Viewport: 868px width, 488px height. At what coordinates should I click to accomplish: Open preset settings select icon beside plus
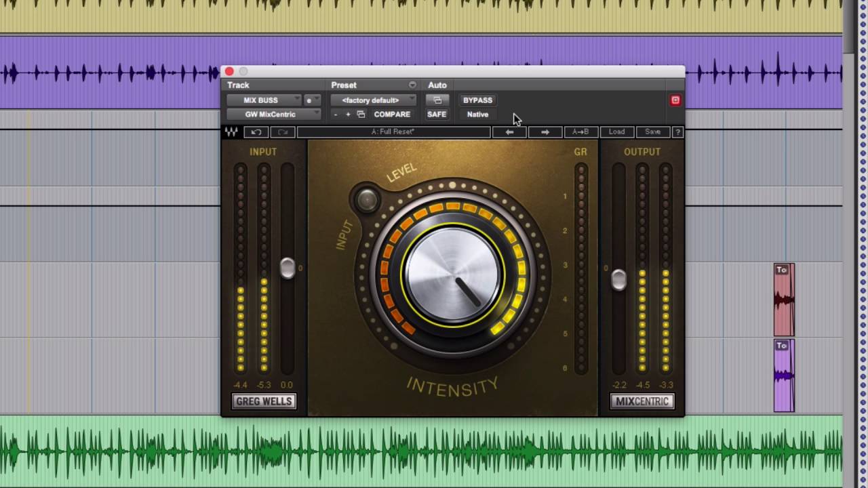click(361, 115)
